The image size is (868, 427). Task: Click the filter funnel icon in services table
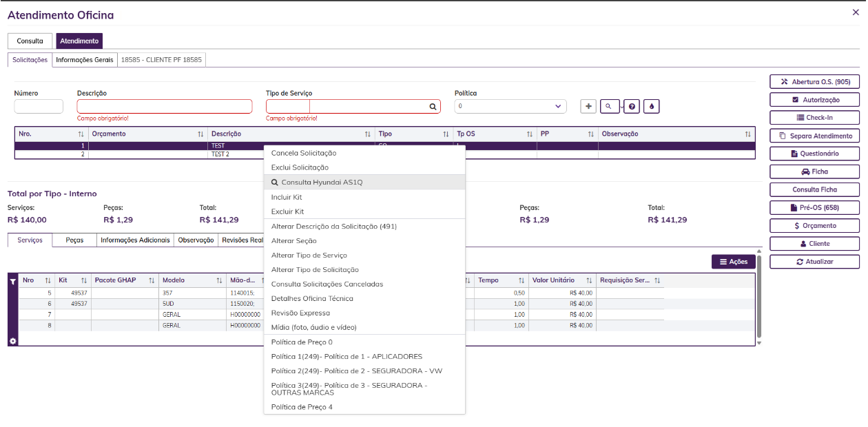tap(12, 281)
